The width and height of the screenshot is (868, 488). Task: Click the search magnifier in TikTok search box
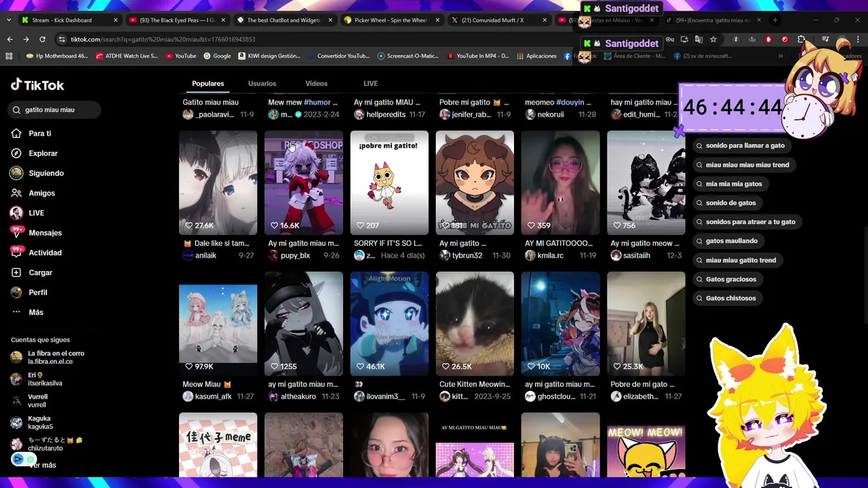(16, 110)
